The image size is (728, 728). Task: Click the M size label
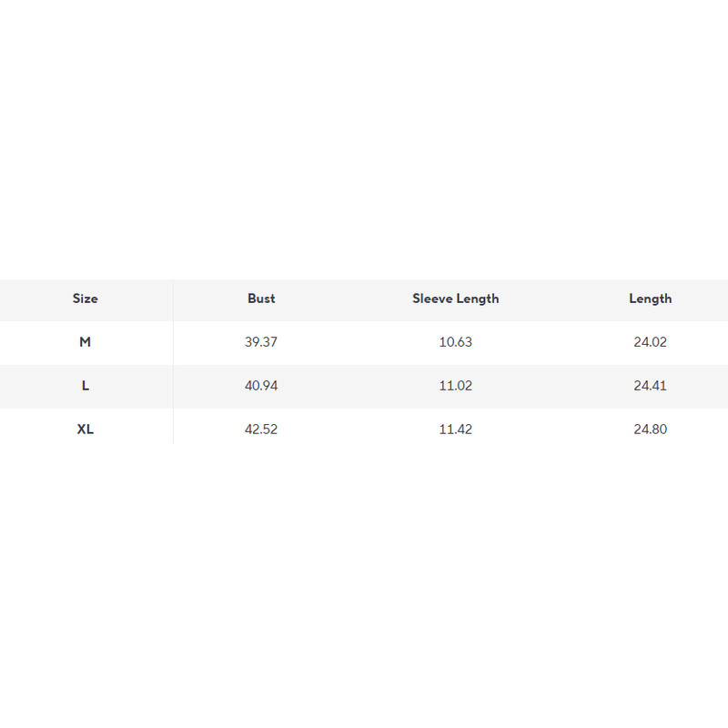85,342
